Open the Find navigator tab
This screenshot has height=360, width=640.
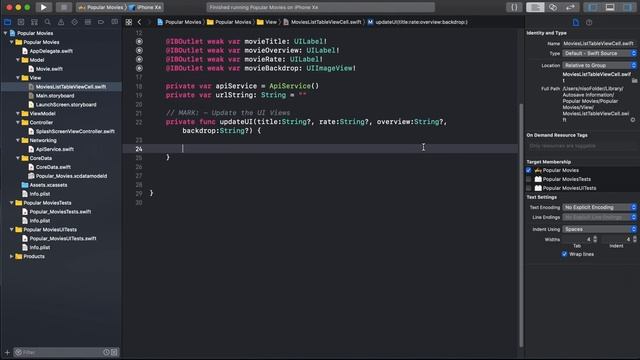click(x=48, y=22)
